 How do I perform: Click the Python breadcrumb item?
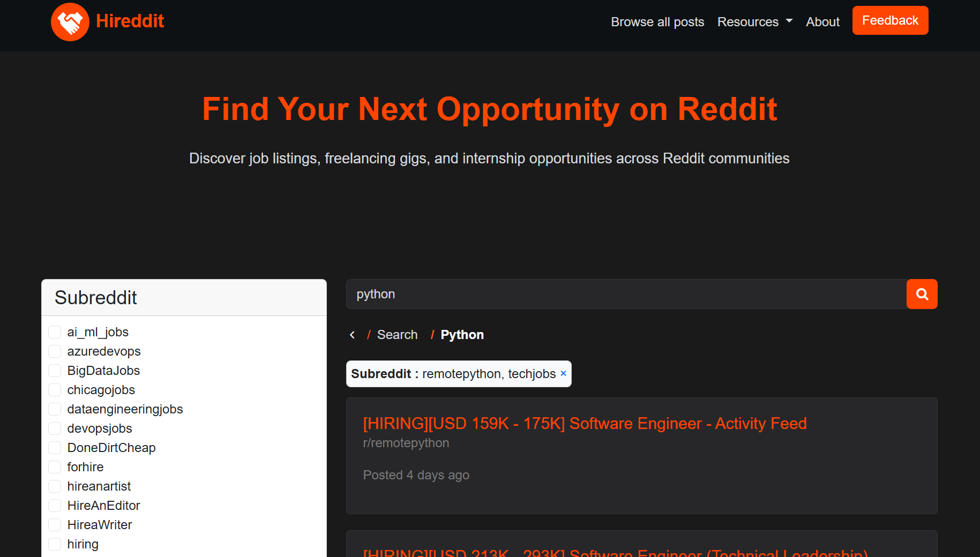462,335
